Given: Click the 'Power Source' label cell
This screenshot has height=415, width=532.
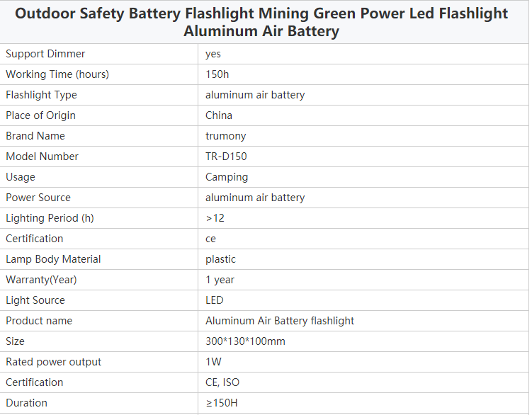Looking at the screenshot, I should (98, 198).
